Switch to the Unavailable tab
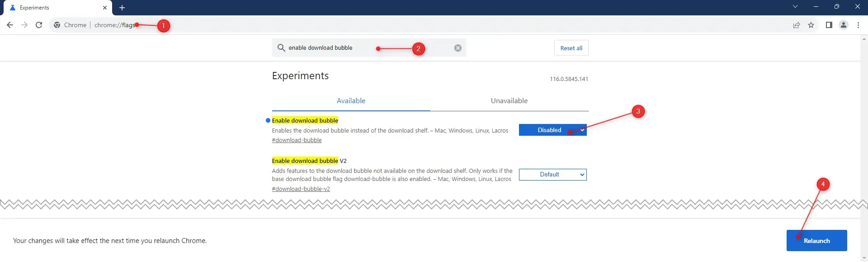This screenshot has height=262, width=868. click(x=509, y=101)
